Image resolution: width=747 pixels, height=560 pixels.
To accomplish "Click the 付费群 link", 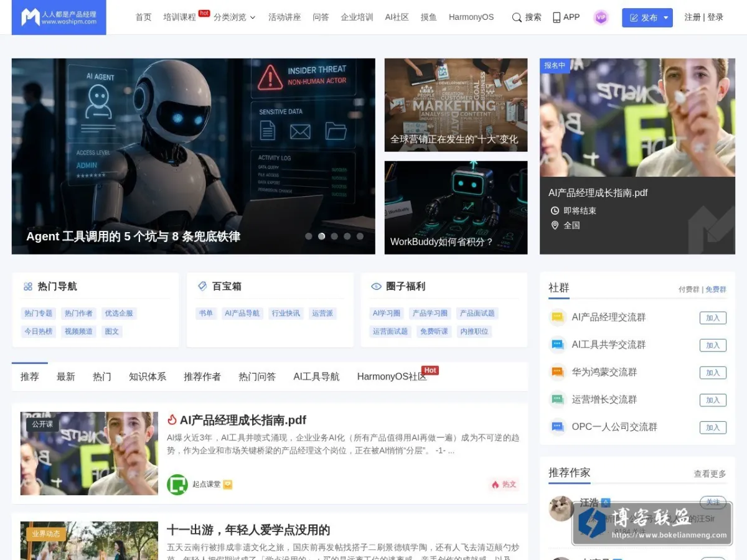I will pyautogui.click(x=689, y=289).
